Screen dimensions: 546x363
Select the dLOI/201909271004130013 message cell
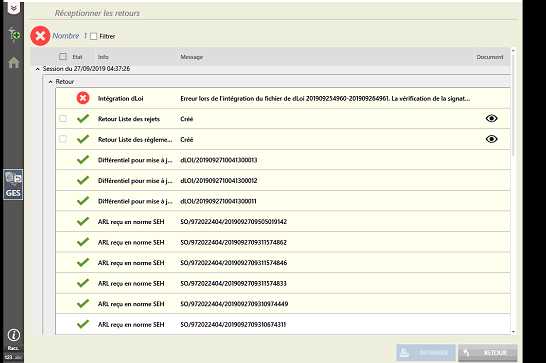click(219, 160)
